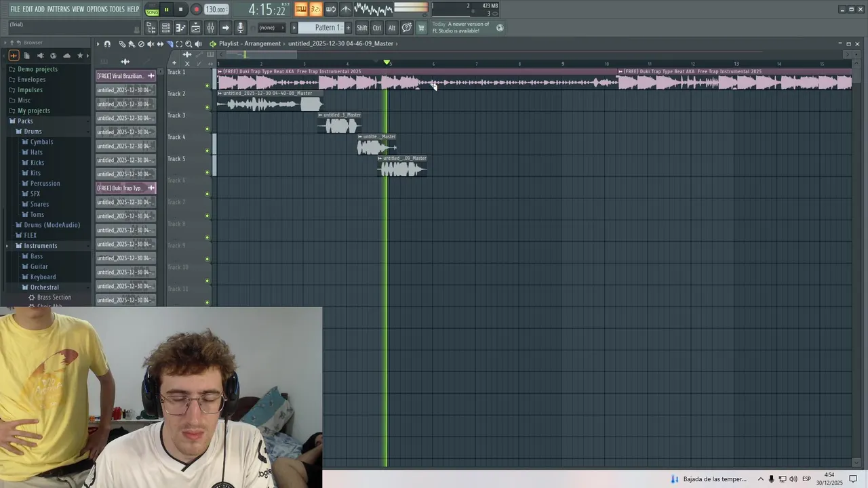Select the pencil draw tool in playlist
The image size is (868, 488).
click(122, 44)
